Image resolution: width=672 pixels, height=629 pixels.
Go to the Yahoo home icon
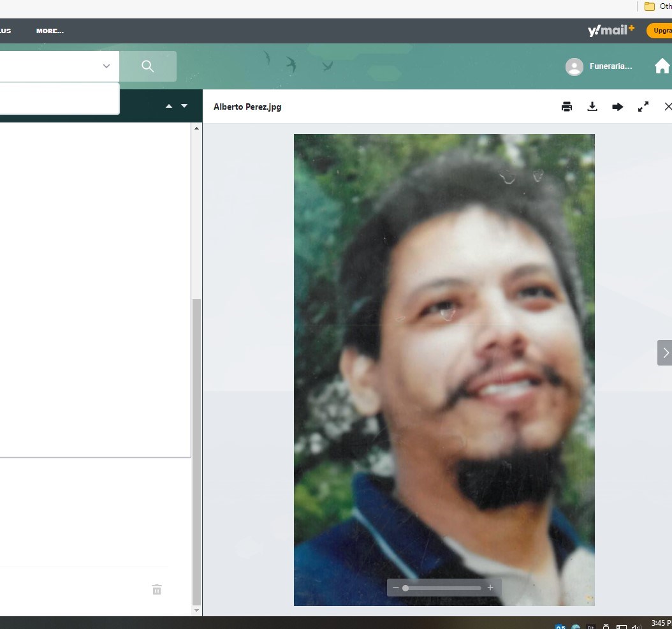(x=662, y=66)
